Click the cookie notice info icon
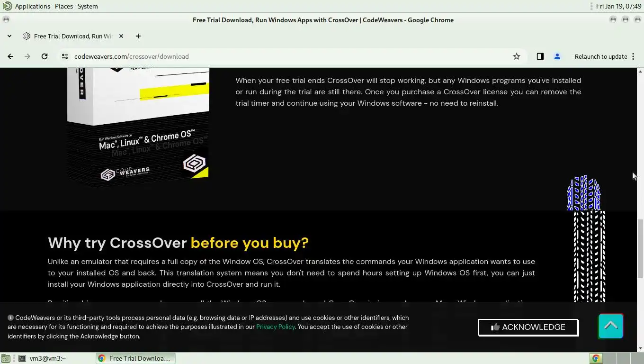 pos(10,318)
